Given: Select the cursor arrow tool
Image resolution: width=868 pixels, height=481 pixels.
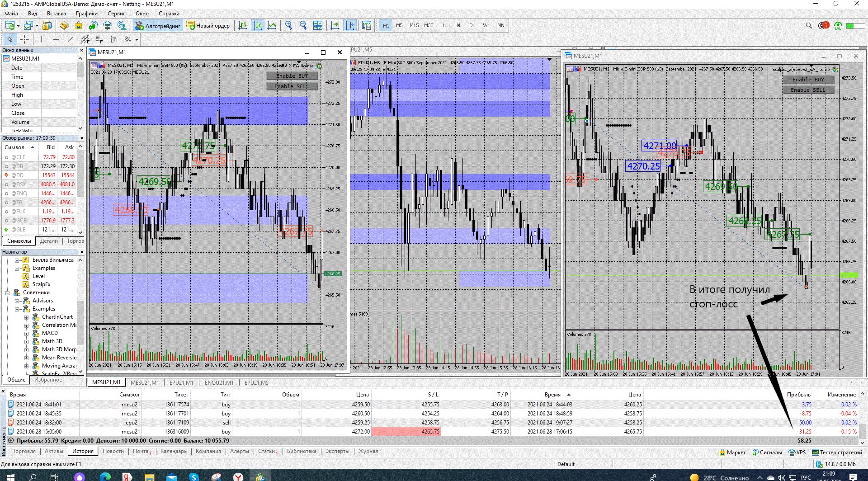Looking at the screenshot, I should [10, 39].
